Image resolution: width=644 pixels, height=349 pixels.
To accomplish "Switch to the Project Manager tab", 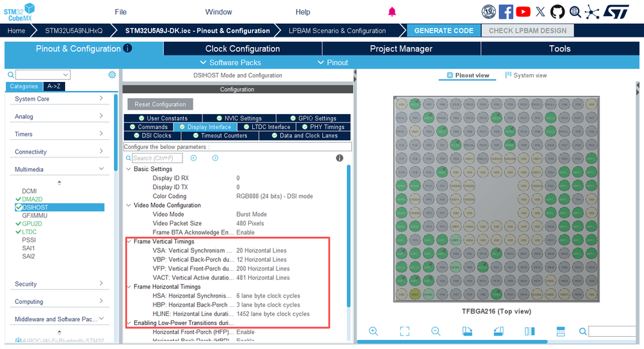I will point(401,48).
